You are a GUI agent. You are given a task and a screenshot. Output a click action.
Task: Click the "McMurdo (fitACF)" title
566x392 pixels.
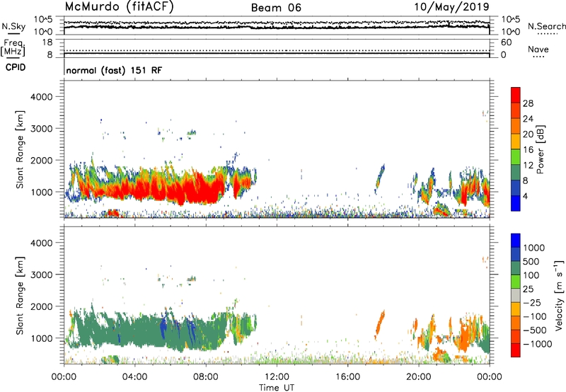click(x=120, y=7)
